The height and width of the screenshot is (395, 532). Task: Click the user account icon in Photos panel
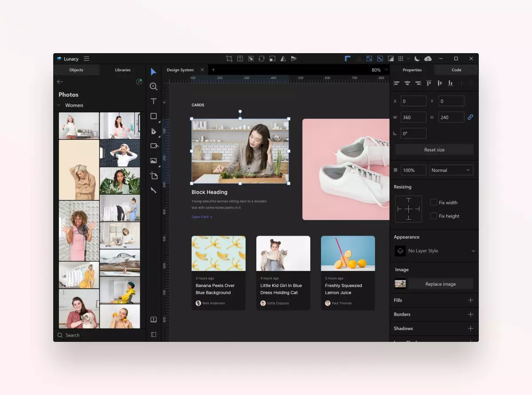click(x=139, y=81)
